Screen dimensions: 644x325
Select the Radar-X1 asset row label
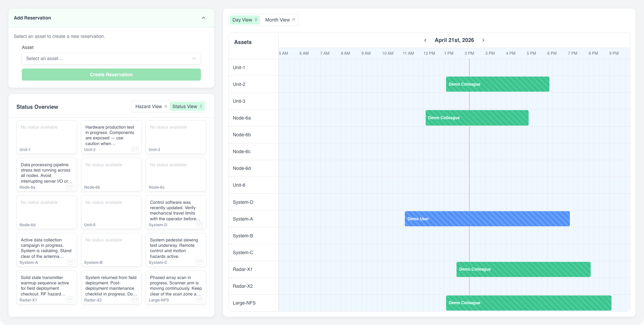(243, 269)
